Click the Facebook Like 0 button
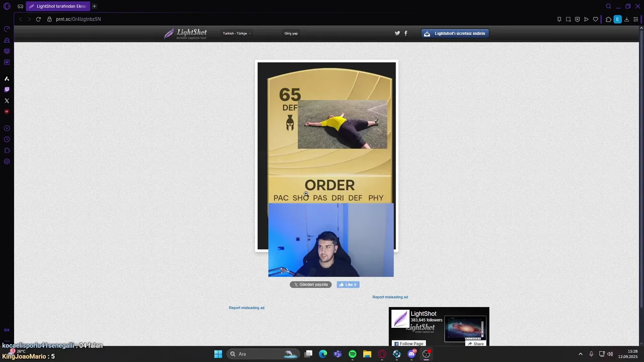Image resolution: width=644 pixels, height=362 pixels. coord(348,285)
